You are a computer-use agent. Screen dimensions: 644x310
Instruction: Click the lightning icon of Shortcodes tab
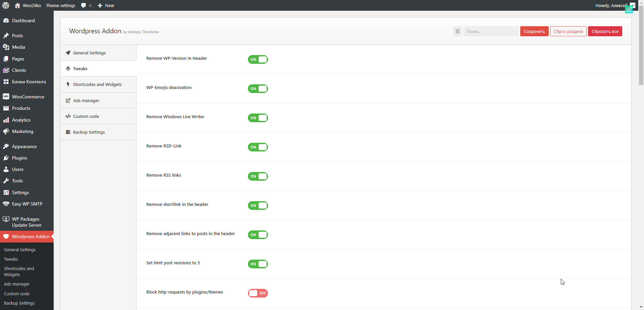click(68, 84)
